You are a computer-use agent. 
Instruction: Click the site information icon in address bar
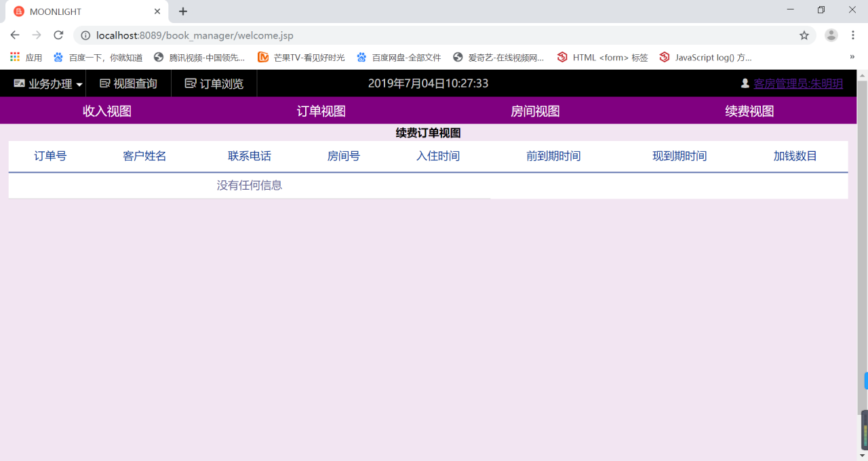pyautogui.click(x=85, y=35)
